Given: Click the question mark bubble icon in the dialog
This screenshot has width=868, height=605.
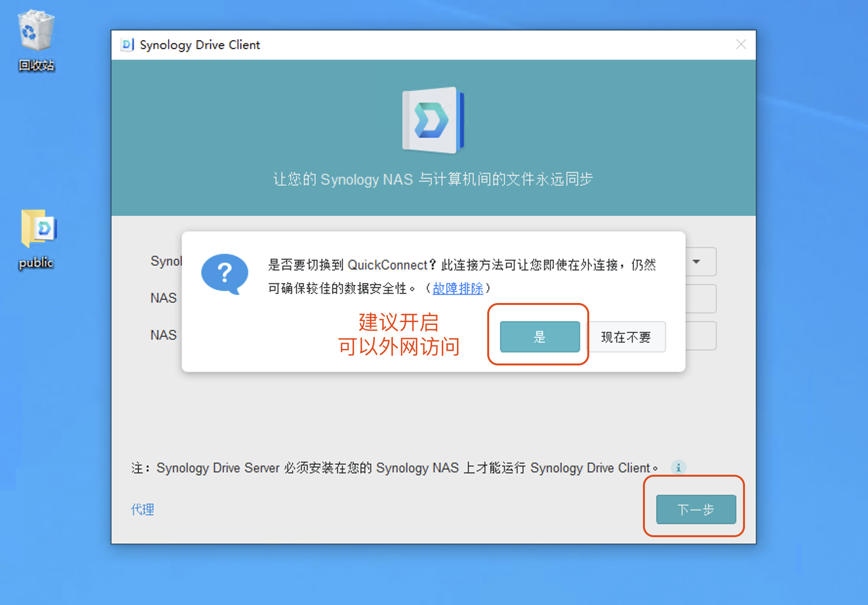Looking at the screenshot, I should click(225, 274).
